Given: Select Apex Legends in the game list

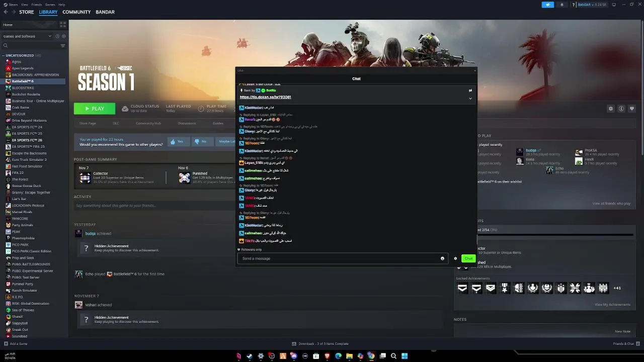Looking at the screenshot, I should pos(23,68).
